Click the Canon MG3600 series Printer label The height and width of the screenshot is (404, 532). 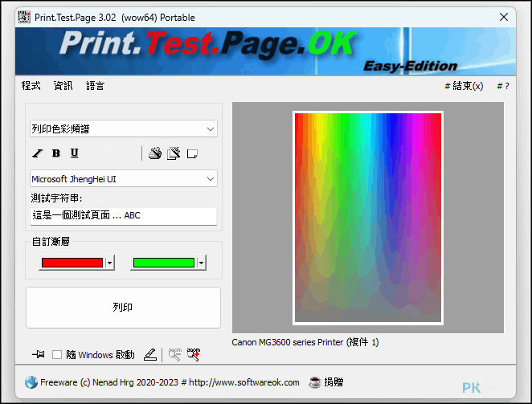305,342
